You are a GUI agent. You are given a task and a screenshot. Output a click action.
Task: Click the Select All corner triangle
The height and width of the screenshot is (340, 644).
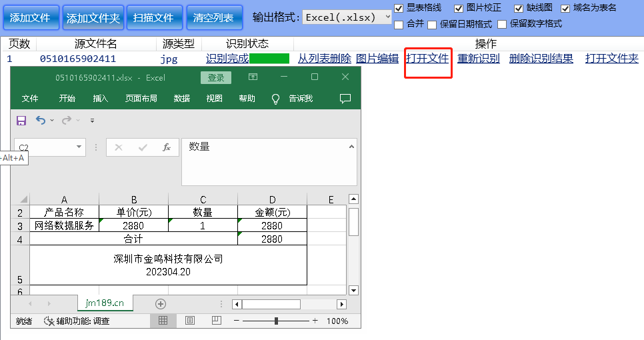click(x=23, y=199)
